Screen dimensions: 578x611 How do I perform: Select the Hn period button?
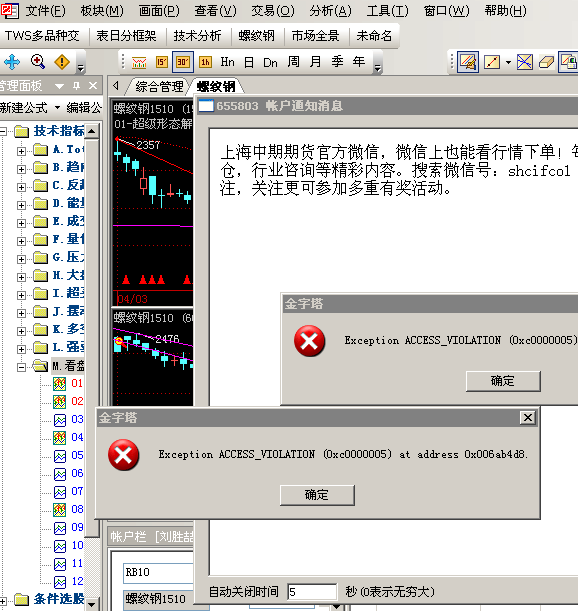(x=227, y=62)
